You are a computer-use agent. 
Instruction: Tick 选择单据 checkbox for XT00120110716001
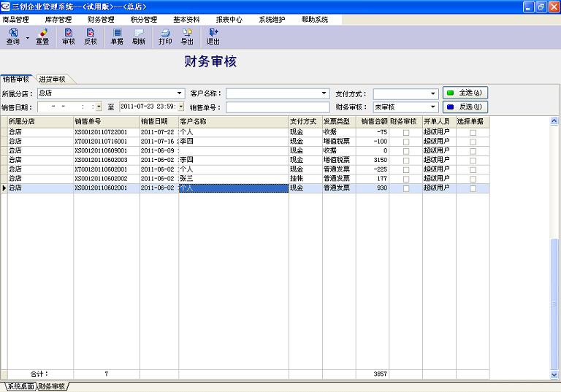pyautogui.click(x=473, y=142)
